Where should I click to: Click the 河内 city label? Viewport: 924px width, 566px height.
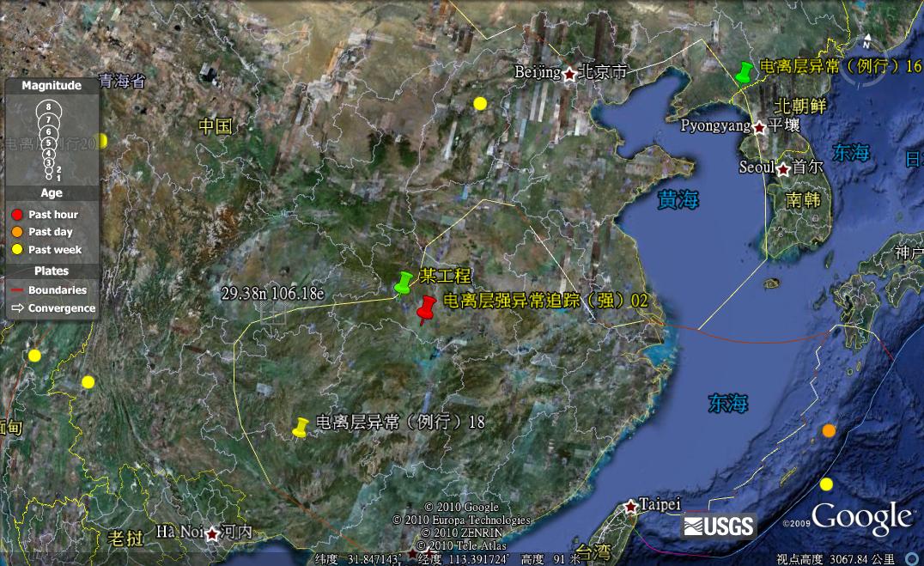pos(235,532)
